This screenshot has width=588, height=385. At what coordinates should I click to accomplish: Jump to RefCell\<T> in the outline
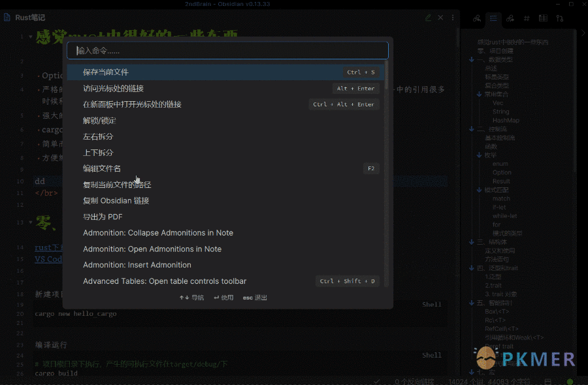coord(501,329)
